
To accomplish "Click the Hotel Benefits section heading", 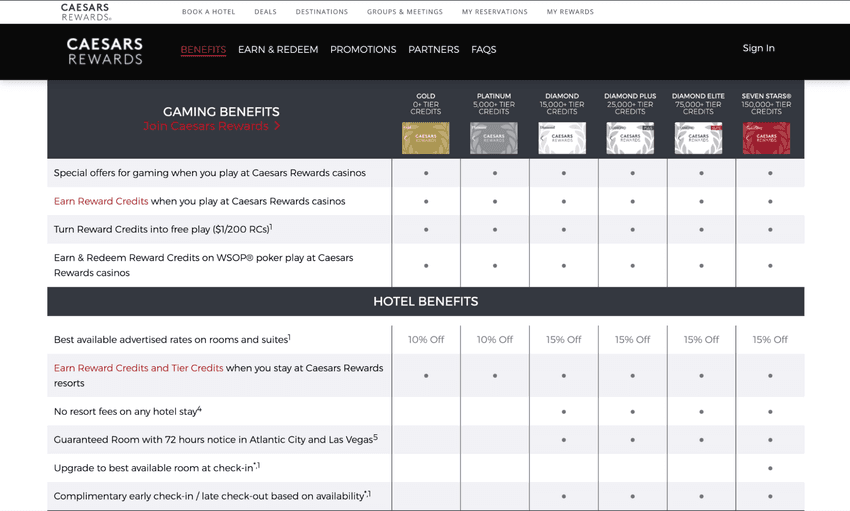I will pos(426,301).
